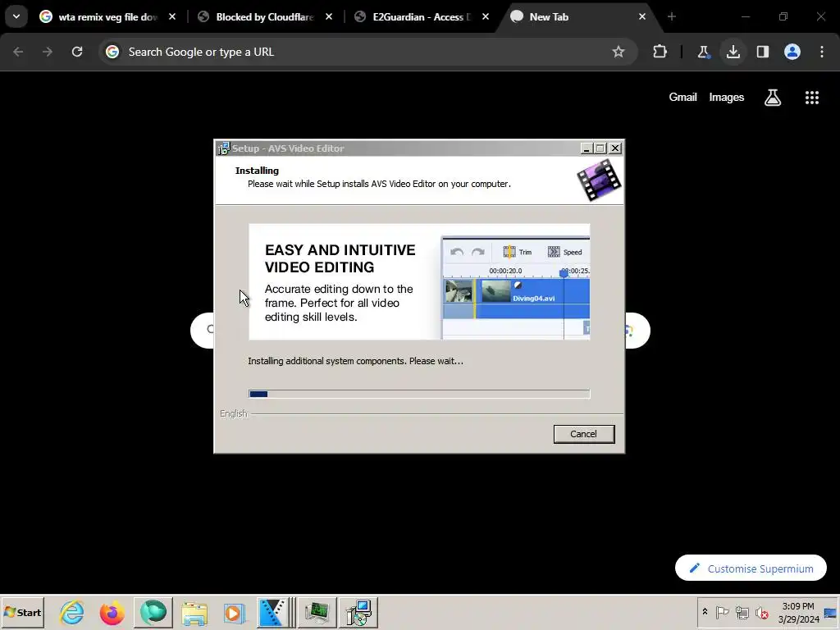Switch to the wta remix veg file tab

pos(107,17)
